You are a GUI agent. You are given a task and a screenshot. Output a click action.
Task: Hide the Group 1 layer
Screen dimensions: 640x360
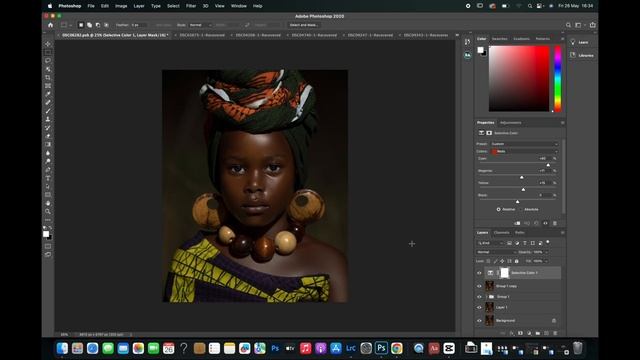pyautogui.click(x=479, y=297)
